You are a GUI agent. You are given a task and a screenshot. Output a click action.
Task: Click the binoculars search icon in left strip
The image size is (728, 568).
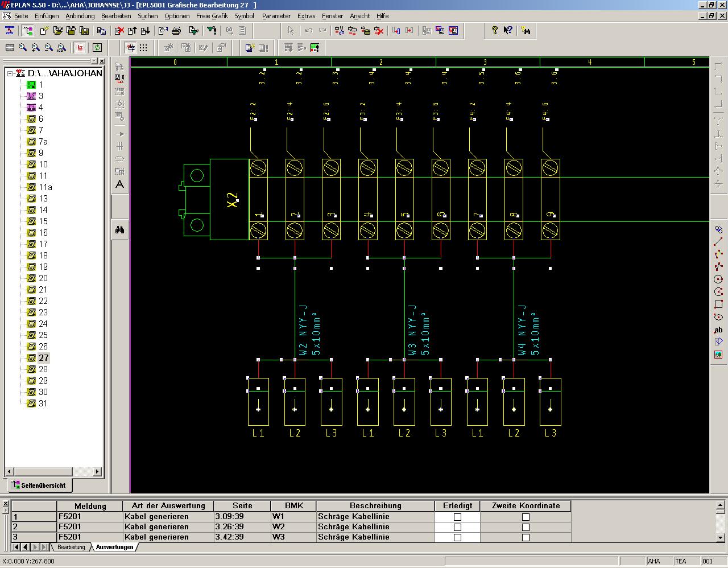pos(119,230)
